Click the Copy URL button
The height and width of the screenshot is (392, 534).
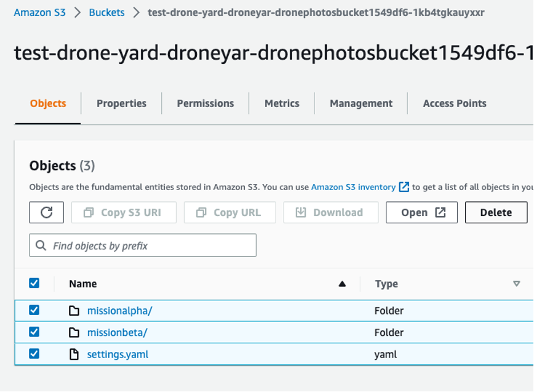point(230,212)
